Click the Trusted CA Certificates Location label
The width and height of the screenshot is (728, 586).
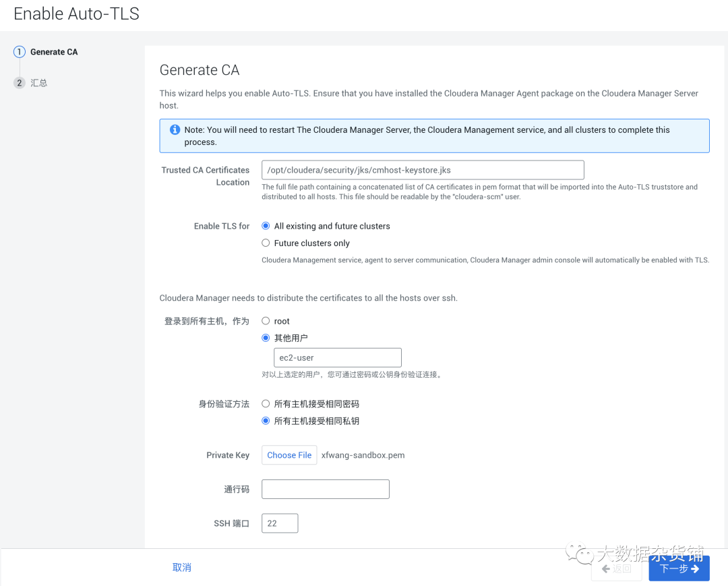(205, 176)
